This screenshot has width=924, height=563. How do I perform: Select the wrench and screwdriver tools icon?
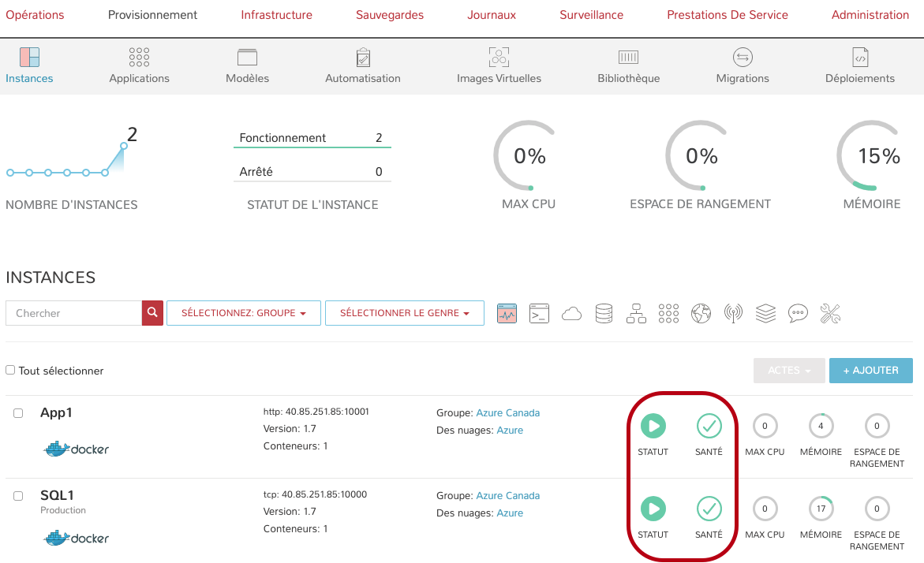point(830,313)
